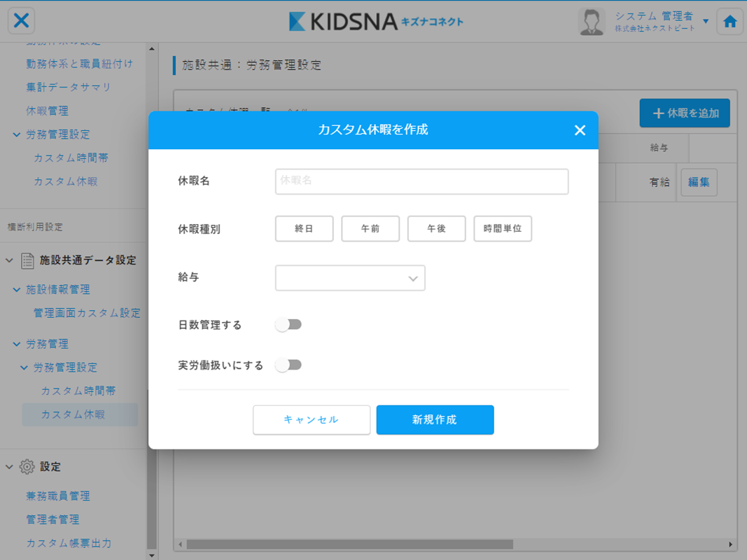Image resolution: width=747 pixels, height=560 pixels.
Task: Close the カスタム休暇を作成 dialog with X
Action: tap(580, 130)
